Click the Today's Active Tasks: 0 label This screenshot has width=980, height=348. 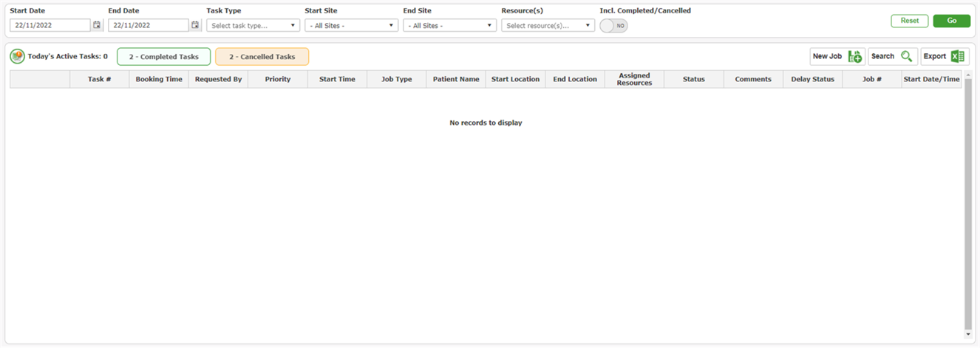[67, 56]
